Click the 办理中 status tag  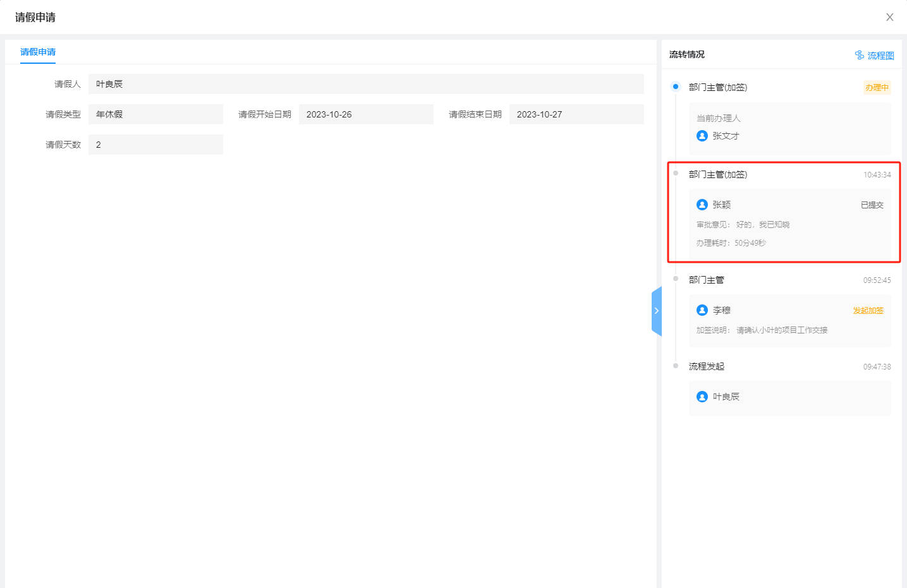coord(877,88)
